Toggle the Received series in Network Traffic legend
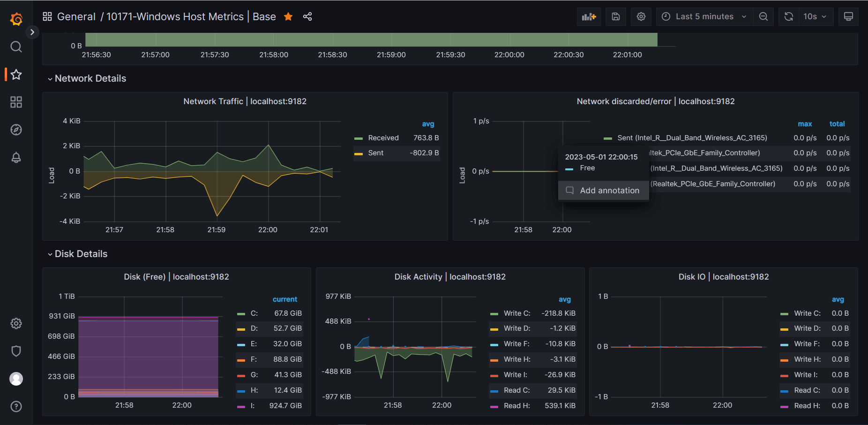 point(383,138)
